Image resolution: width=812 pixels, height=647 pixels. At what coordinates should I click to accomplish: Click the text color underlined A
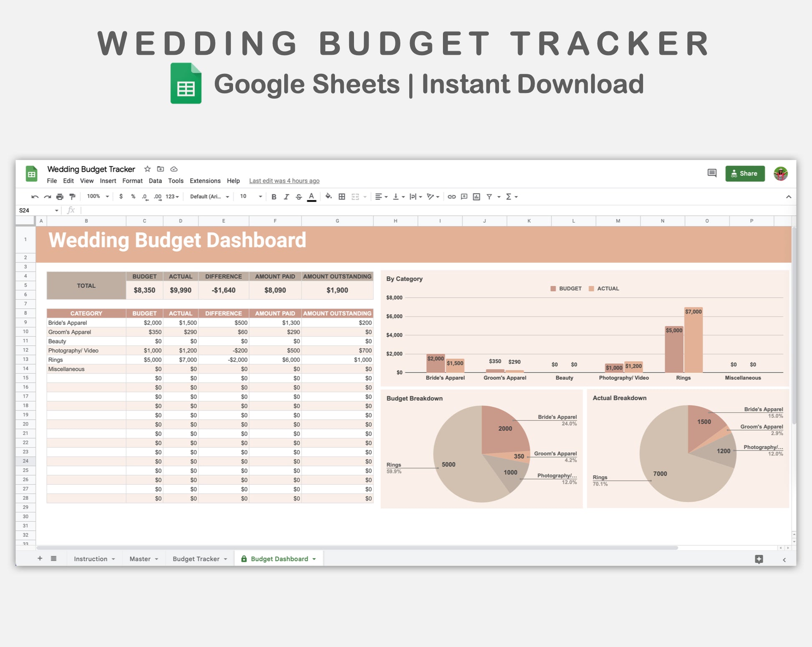coord(311,197)
